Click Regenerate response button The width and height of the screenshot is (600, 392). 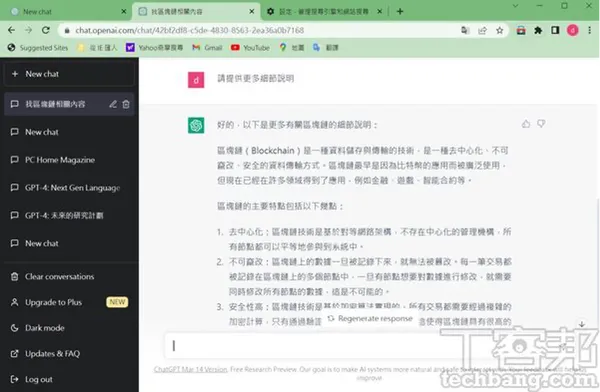point(370,318)
